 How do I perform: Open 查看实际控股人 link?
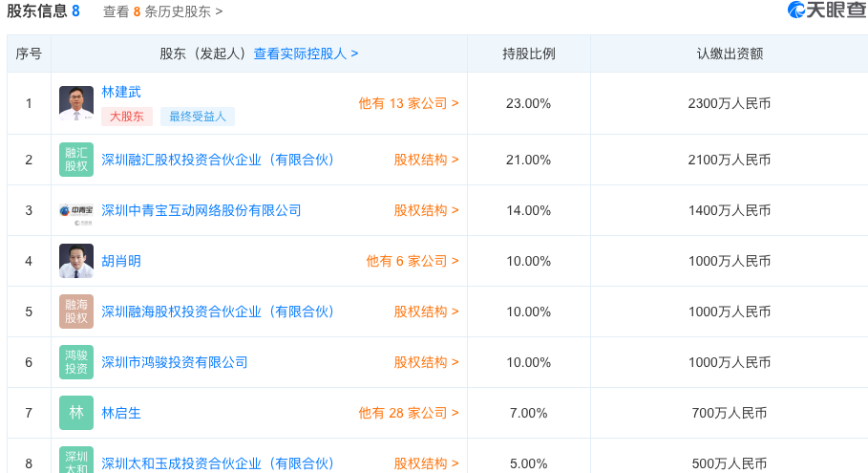pyautogui.click(x=306, y=54)
